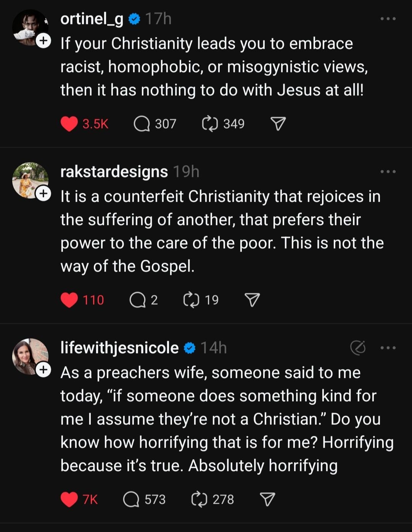Open more options for the lifewithjesnicole post

pyautogui.click(x=388, y=348)
